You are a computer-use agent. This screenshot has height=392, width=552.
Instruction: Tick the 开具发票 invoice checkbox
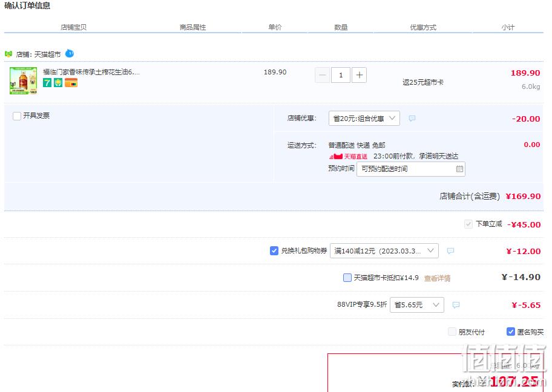(16, 116)
